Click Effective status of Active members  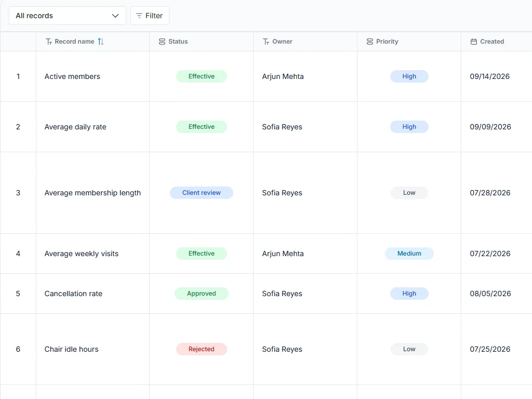(202, 76)
